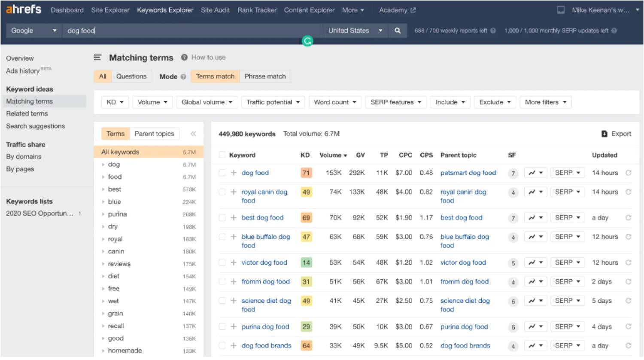
Task: Open Site Explorer from top navigation
Action: coord(110,10)
